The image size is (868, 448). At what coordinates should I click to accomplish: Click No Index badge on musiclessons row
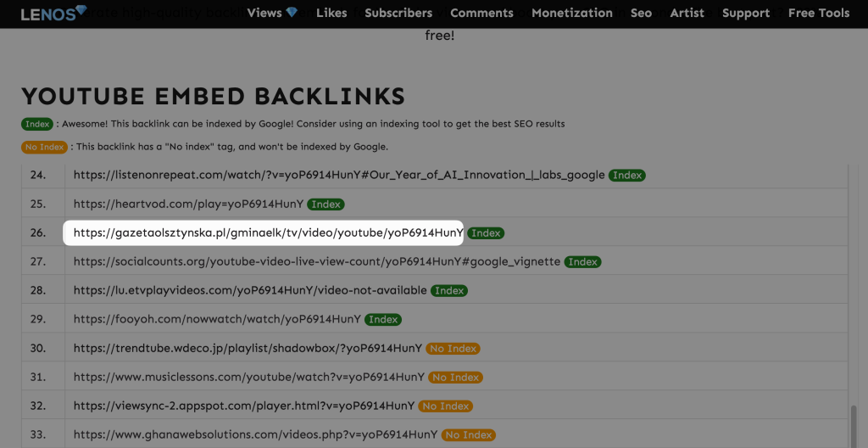pos(455,377)
